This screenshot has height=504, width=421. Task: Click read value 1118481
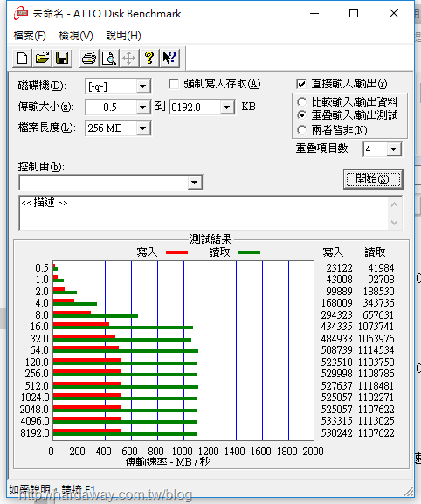[x=376, y=385]
